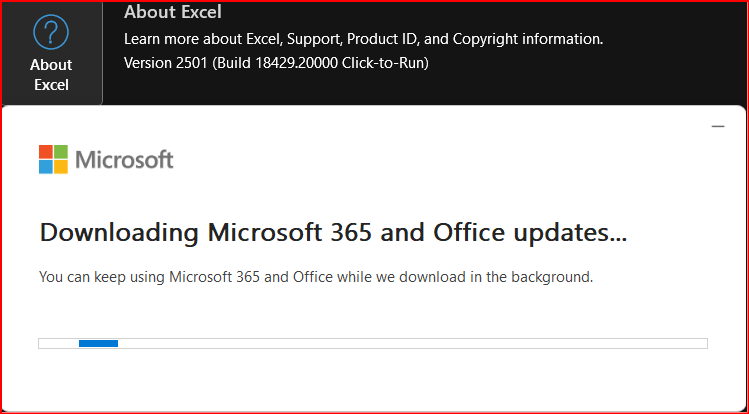Click the Downloading Microsoft 365 updates heading
The height and width of the screenshot is (414, 749).
click(333, 233)
